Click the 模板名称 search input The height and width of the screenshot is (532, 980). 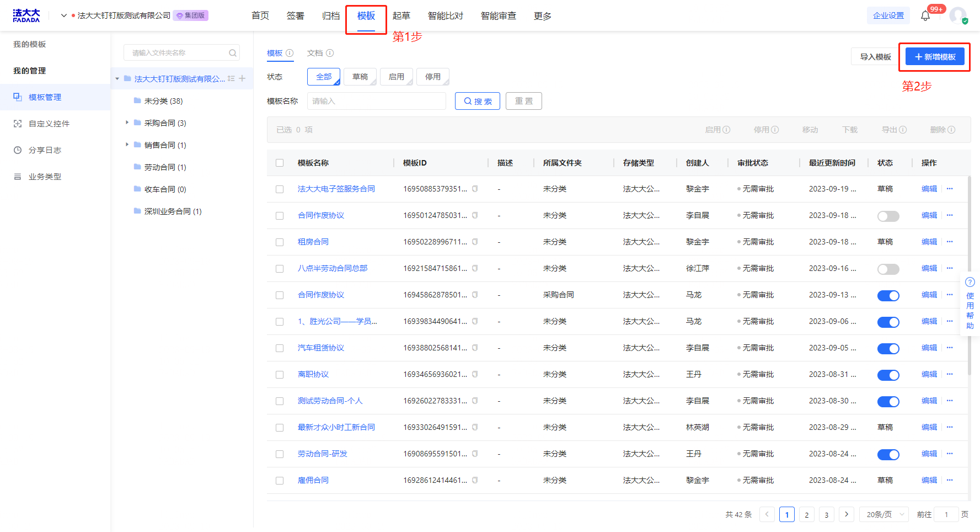click(x=377, y=101)
